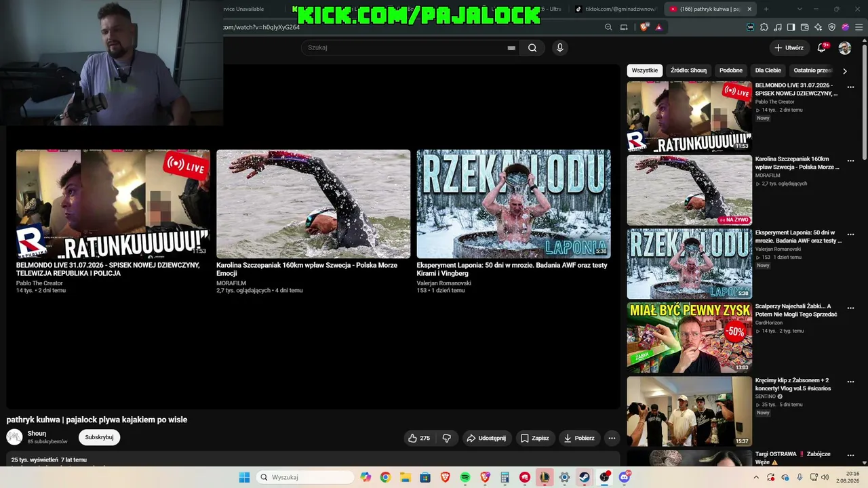This screenshot has height=488, width=868.
Task: Click the YouTube search magnifier button
Action: [532, 47]
